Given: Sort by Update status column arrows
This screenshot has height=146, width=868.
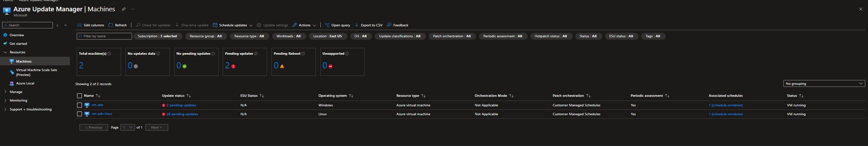Looking at the screenshot, I should click(x=189, y=96).
